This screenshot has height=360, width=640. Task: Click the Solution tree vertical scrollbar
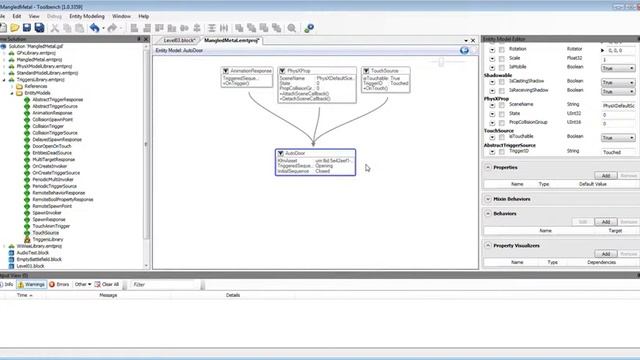point(146,143)
